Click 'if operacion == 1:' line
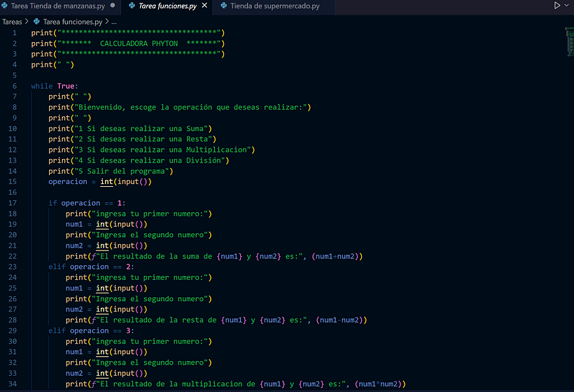The image size is (574, 392). [87, 203]
